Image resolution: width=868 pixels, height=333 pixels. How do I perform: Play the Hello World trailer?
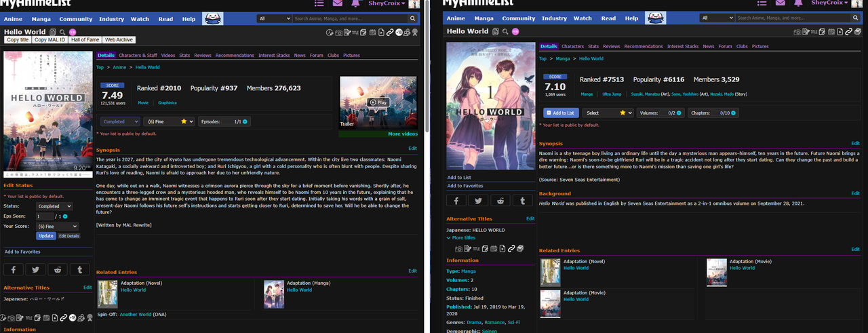pos(378,102)
